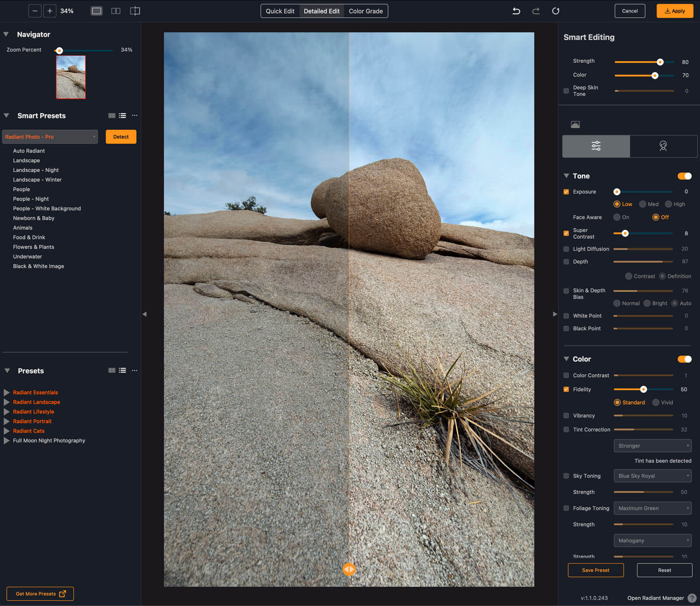Switch to split side-by-side view icon
The height and width of the screenshot is (606, 700).
[x=115, y=11]
